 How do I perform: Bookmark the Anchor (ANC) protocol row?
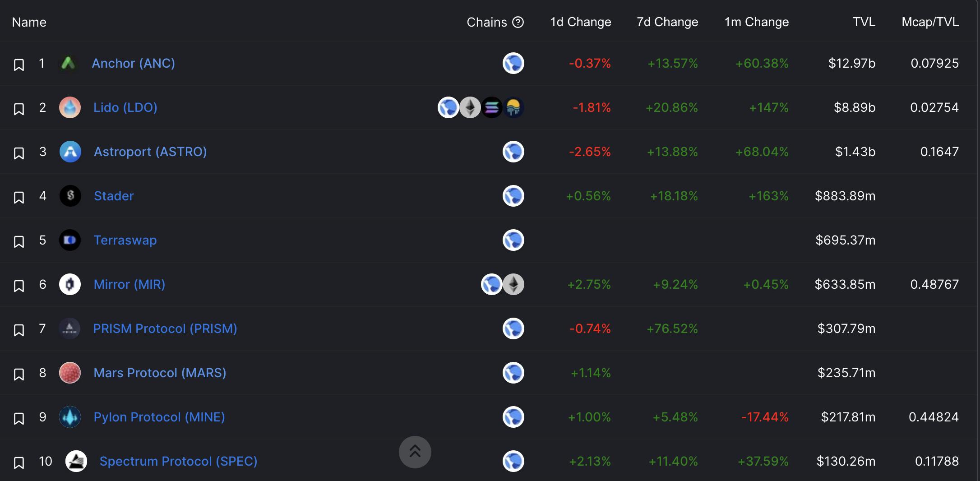18,65
